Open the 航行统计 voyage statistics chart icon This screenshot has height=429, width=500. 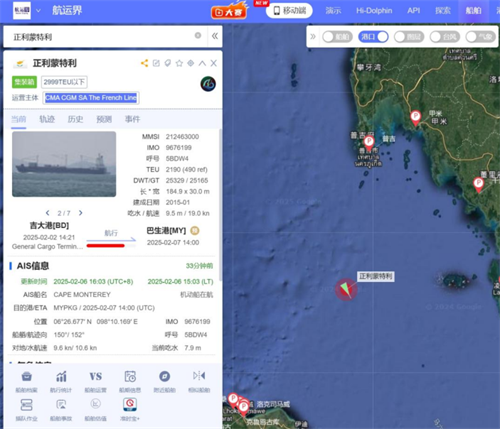pos(61,377)
